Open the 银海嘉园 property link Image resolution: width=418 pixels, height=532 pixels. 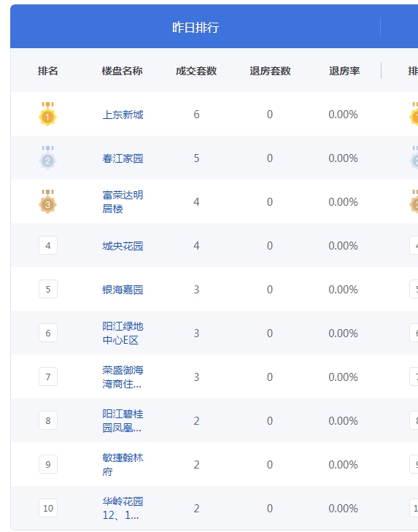123,290
